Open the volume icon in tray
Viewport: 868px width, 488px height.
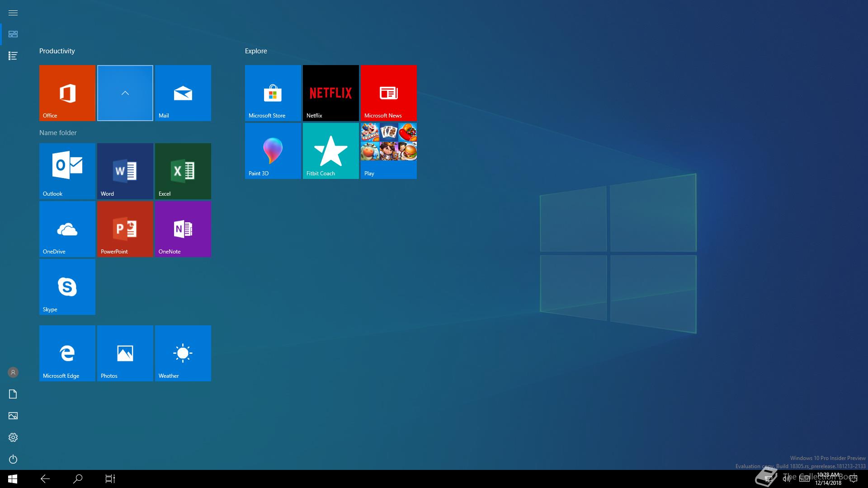coord(787,479)
